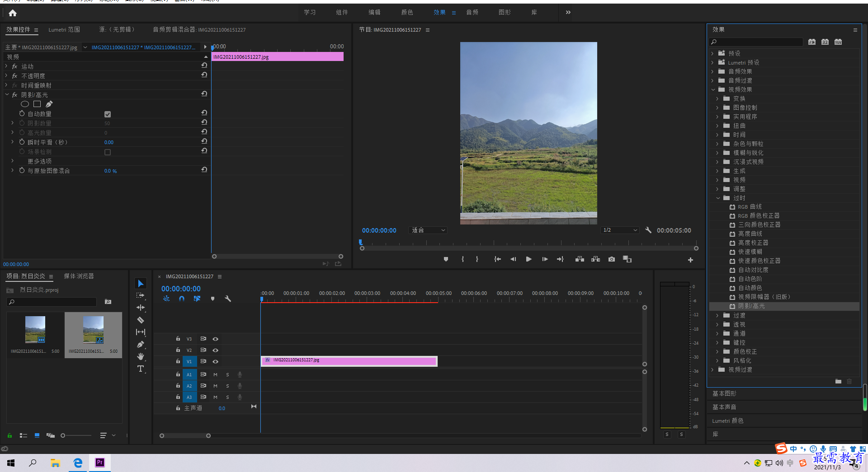The width and height of the screenshot is (868, 472).
Task: Solo audio track A2
Action: click(227, 386)
